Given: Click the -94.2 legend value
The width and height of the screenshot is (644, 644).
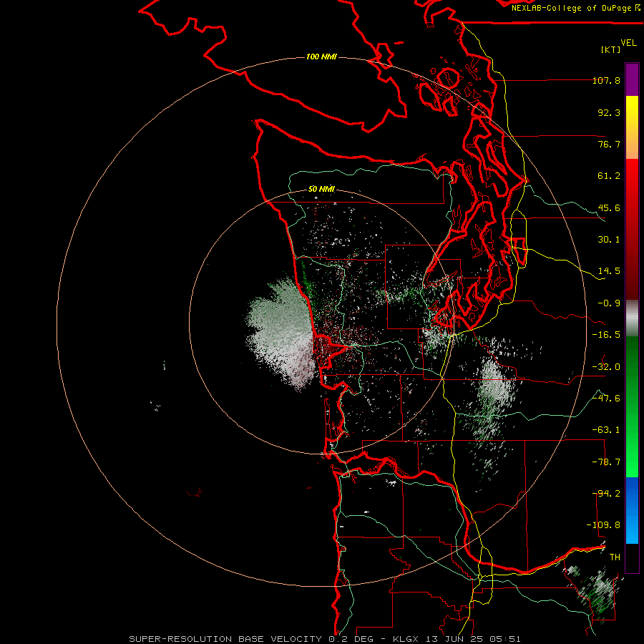Looking at the screenshot, I should [606, 494].
